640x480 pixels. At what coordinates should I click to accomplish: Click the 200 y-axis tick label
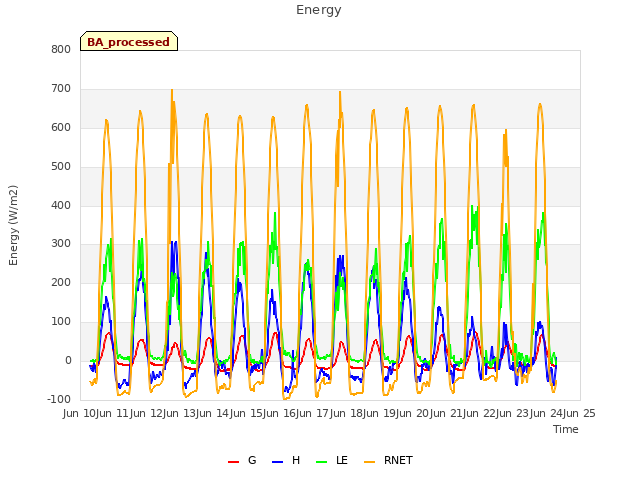click(x=61, y=282)
